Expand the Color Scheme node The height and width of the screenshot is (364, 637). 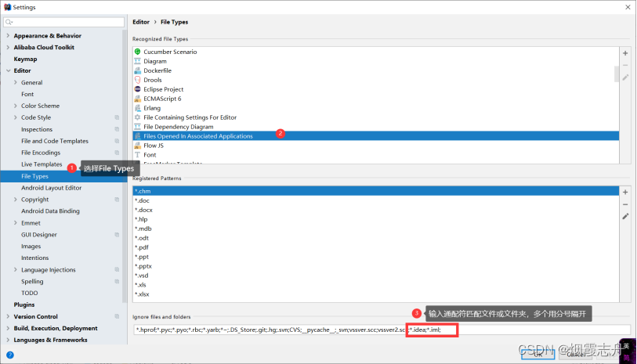(x=16, y=106)
